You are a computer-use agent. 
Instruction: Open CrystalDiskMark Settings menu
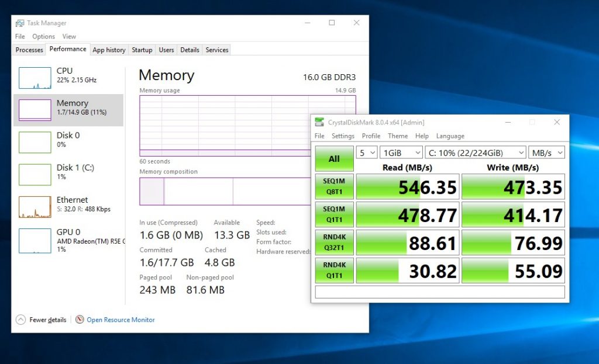point(343,136)
